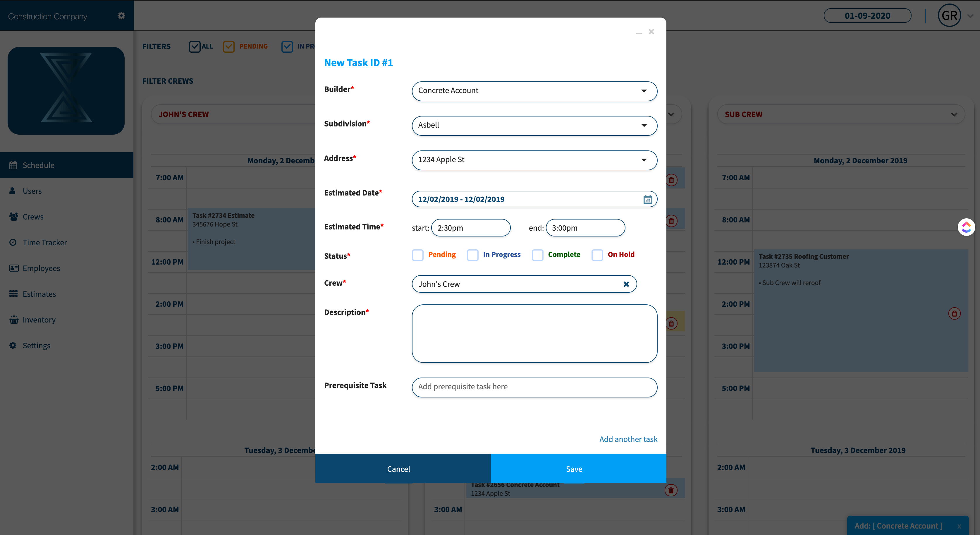Open the Crews section
Image resolution: width=980 pixels, height=535 pixels.
[x=33, y=217]
